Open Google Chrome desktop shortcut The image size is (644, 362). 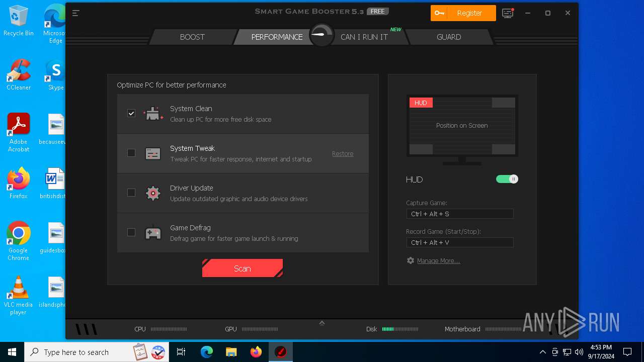pyautogui.click(x=19, y=241)
